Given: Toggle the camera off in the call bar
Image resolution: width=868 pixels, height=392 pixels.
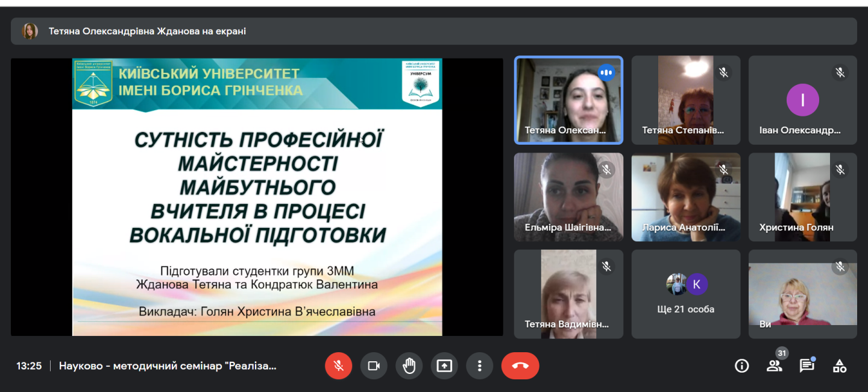Looking at the screenshot, I should [374, 365].
